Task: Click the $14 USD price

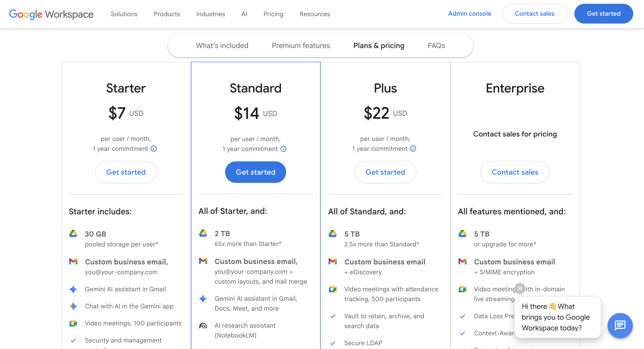Action: click(255, 113)
